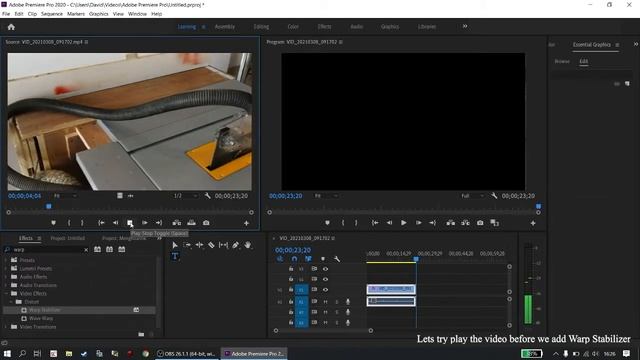Click Extract button in Program monitor
The height and width of the screenshot is (360, 640).
coord(465,223)
